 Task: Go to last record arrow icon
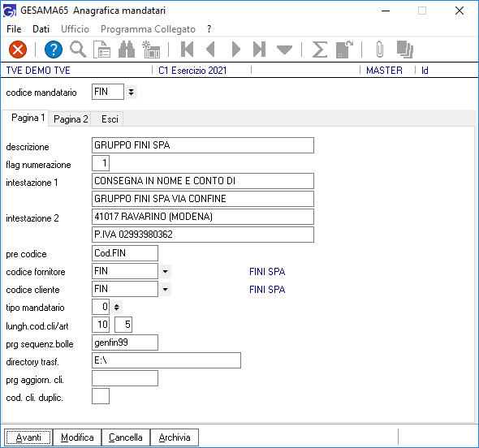(x=259, y=50)
